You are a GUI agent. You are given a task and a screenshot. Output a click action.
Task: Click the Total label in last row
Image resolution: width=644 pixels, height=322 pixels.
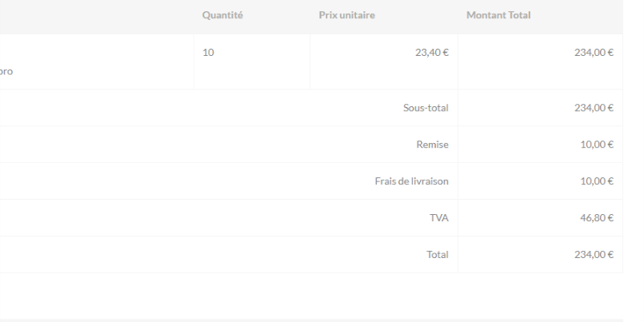point(437,255)
